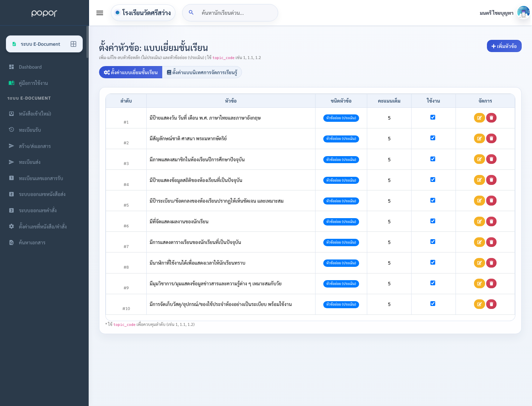Screen dimensions: 532x406
Task: Open user menu มนตรี ไชยบุญทา avatar
Action: point(523,13)
